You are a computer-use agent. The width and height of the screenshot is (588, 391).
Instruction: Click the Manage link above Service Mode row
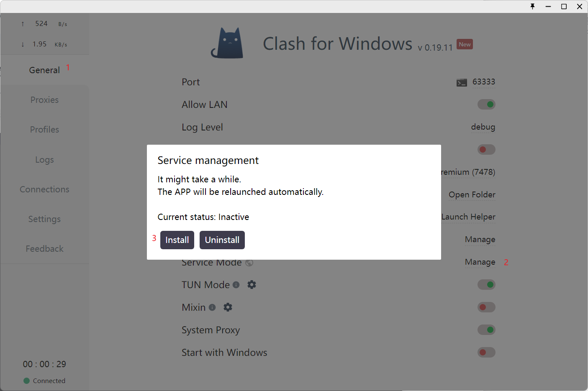[x=480, y=240]
